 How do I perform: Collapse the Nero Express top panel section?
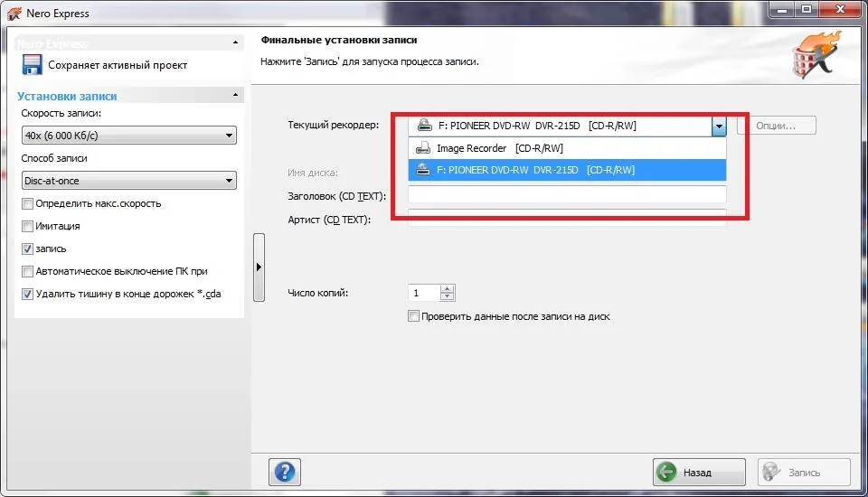pos(235,42)
